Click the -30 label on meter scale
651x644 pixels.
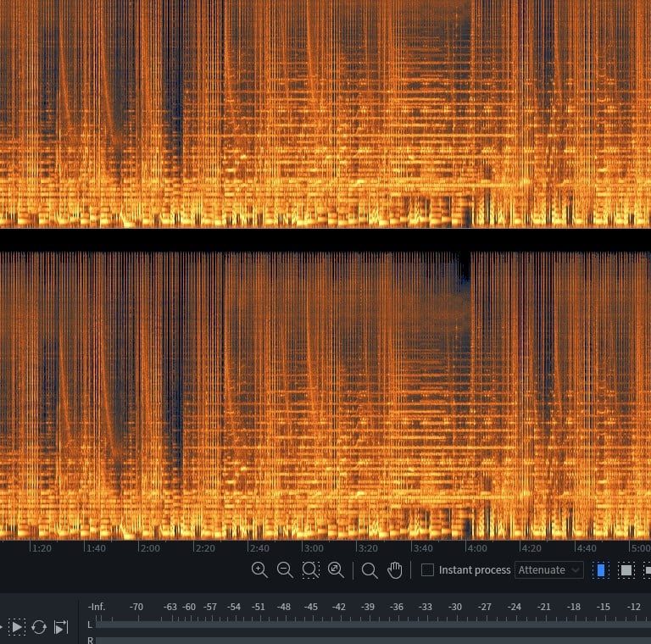[x=455, y=607]
